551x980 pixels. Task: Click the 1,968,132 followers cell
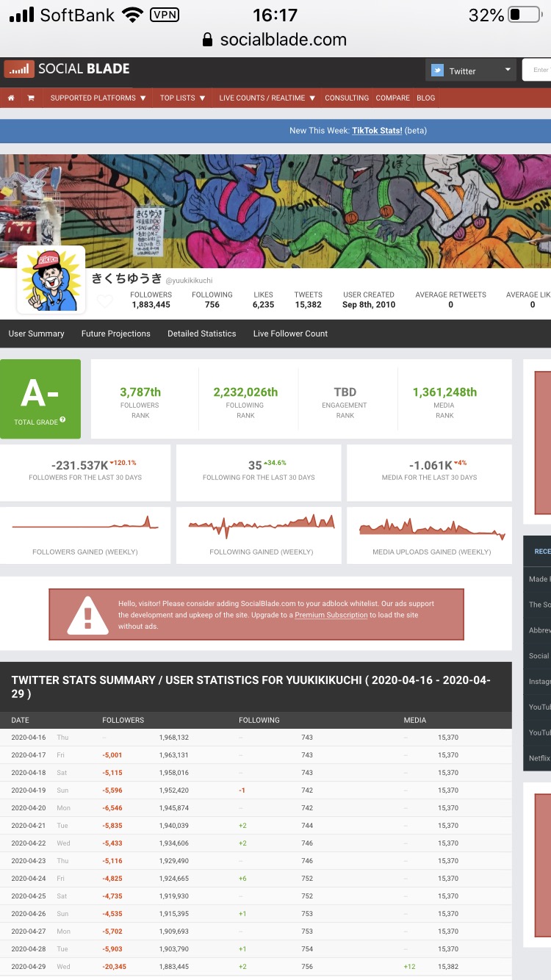point(173,738)
